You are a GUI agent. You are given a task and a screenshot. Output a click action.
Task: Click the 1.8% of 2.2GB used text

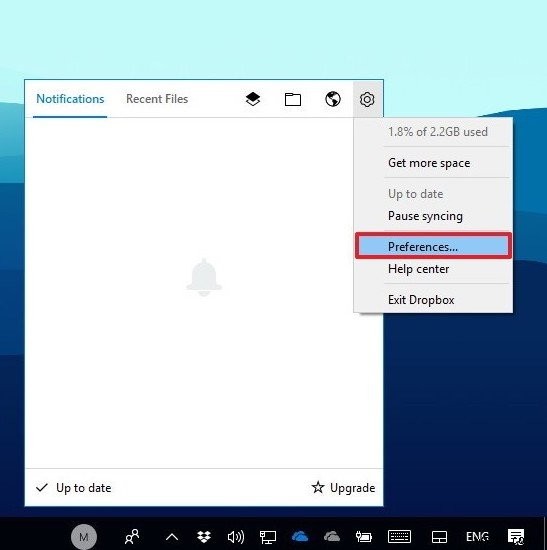click(x=438, y=132)
